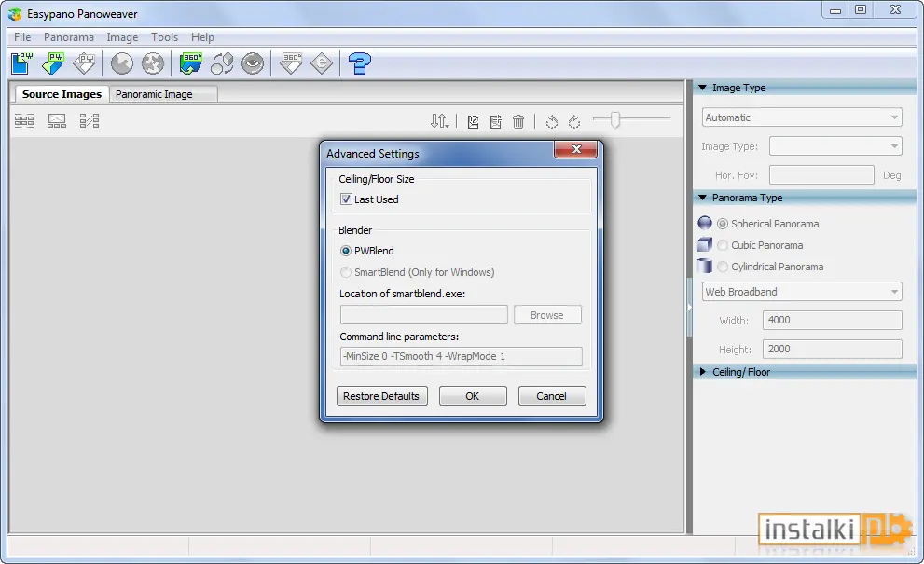Click the image properties document icon
This screenshot has height=564, width=924.
pyautogui.click(x=496, y=121)
